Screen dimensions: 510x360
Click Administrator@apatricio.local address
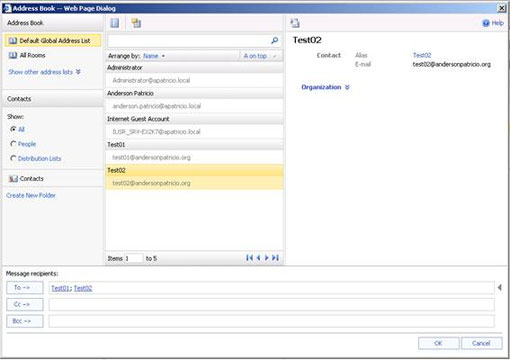coord(151,80)
